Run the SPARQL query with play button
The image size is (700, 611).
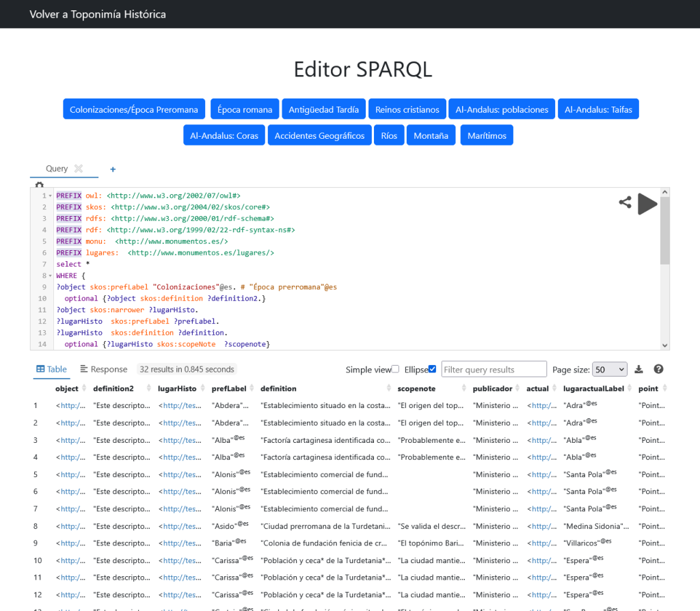click(647, 204)
